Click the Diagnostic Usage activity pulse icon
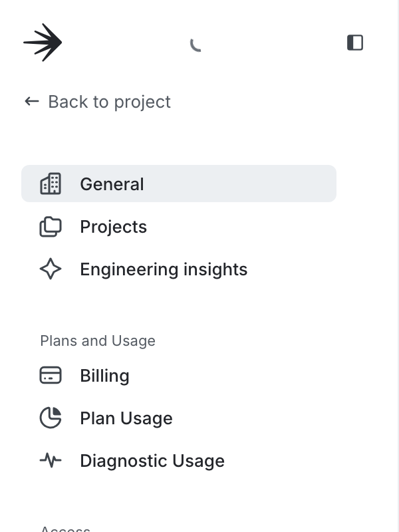This screenshot has width=399, height=532. click(x=51, y=460)
